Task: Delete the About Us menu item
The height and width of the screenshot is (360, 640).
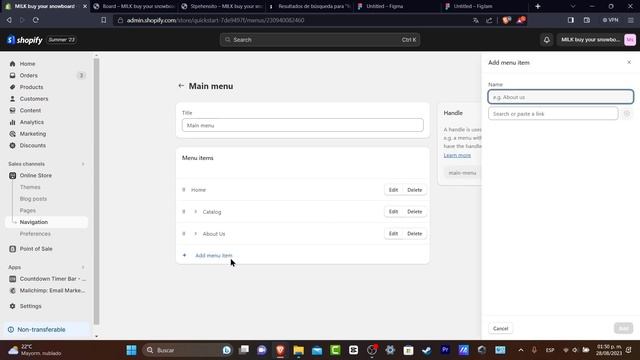Action: (x=414, y=233)
